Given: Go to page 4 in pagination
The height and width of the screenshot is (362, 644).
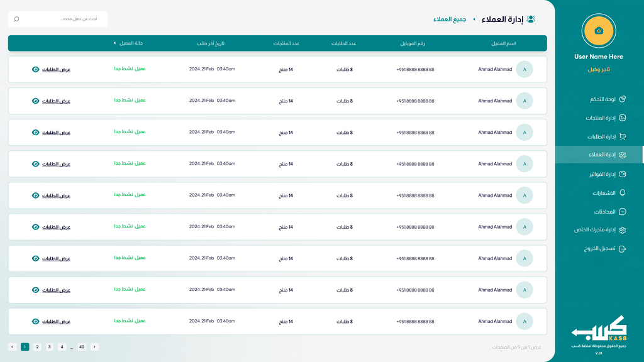Looking at the screenshot, I should pyautogui.click(x=62, y=347).
